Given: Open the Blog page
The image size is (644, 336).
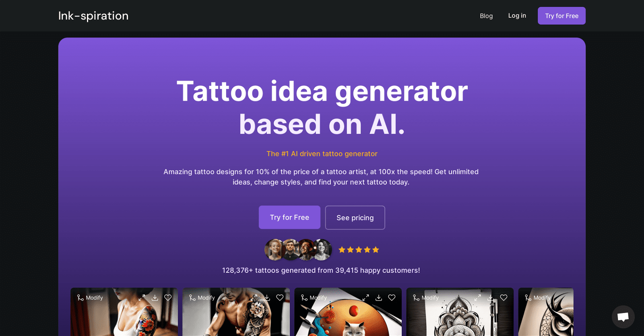Looking at the screenshot, I should click(486, 16).
